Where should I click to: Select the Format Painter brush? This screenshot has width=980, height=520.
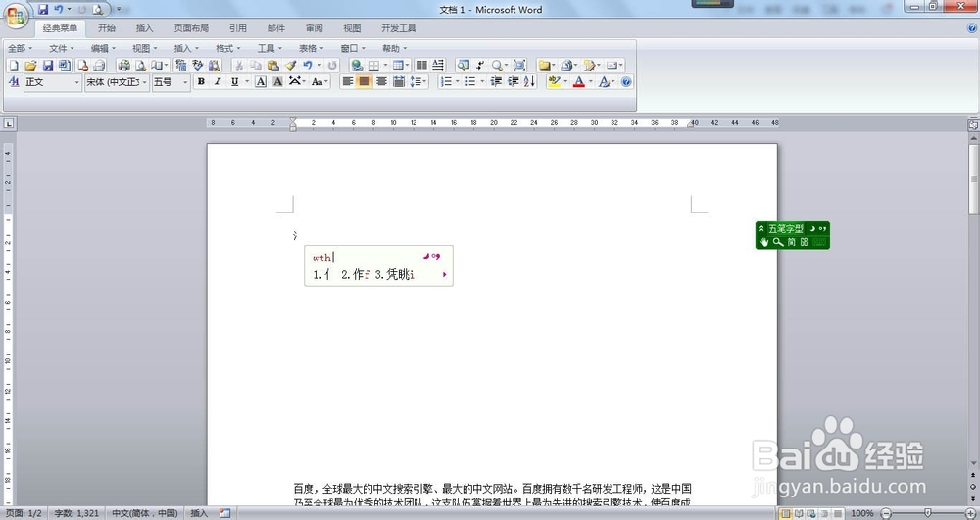[x=291, y=65]
